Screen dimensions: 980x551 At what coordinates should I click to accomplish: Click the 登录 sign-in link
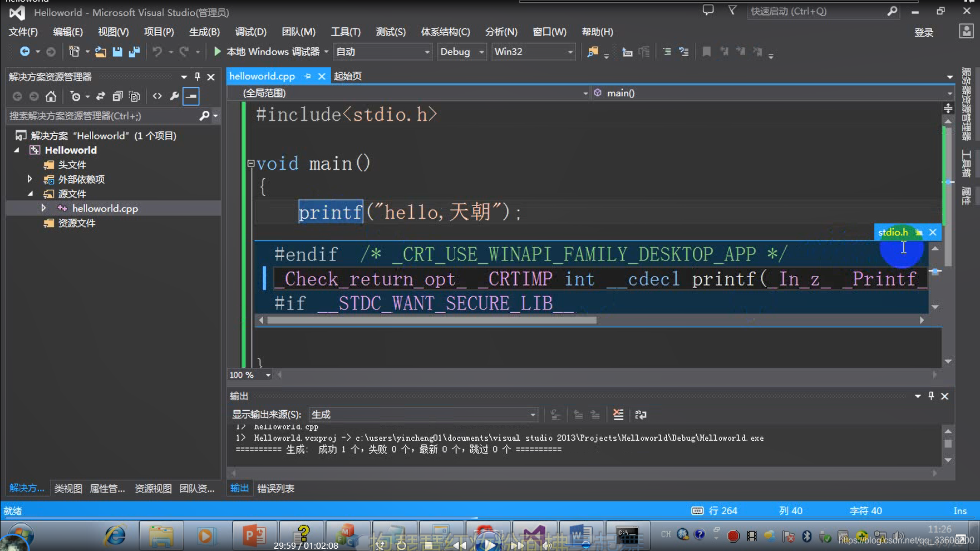[924, 32]
